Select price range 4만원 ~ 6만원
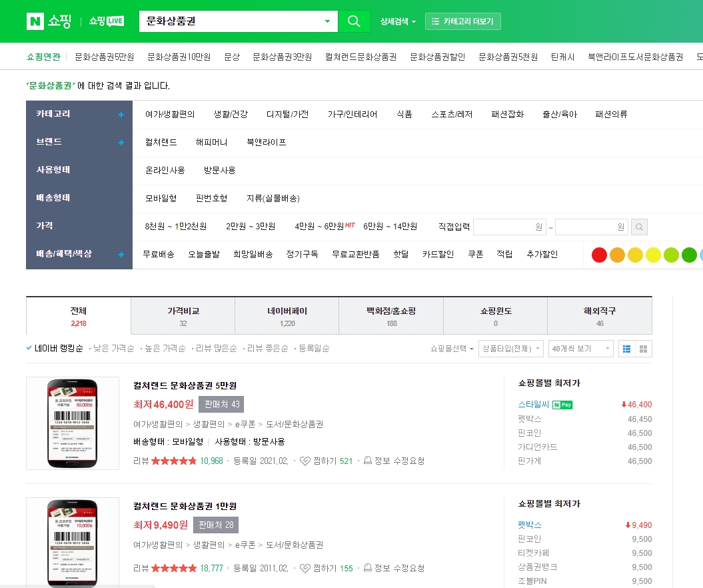Screen dimensions: 703x588 point(319,226)
